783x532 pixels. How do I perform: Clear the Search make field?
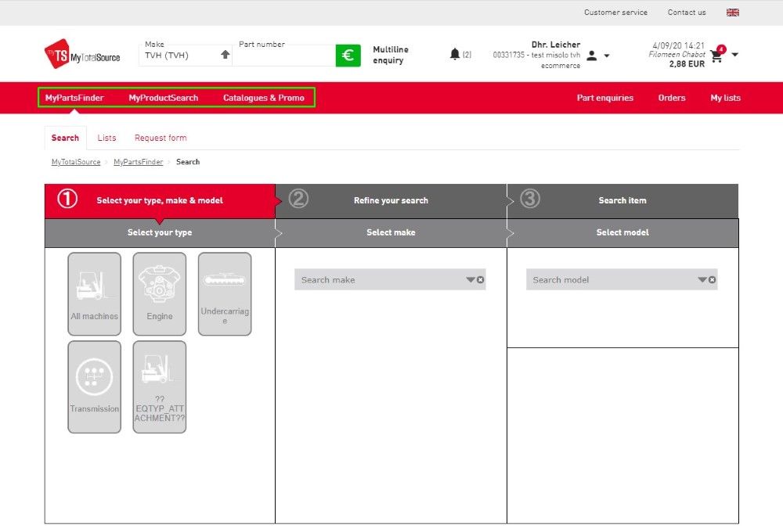pos(481,280)
